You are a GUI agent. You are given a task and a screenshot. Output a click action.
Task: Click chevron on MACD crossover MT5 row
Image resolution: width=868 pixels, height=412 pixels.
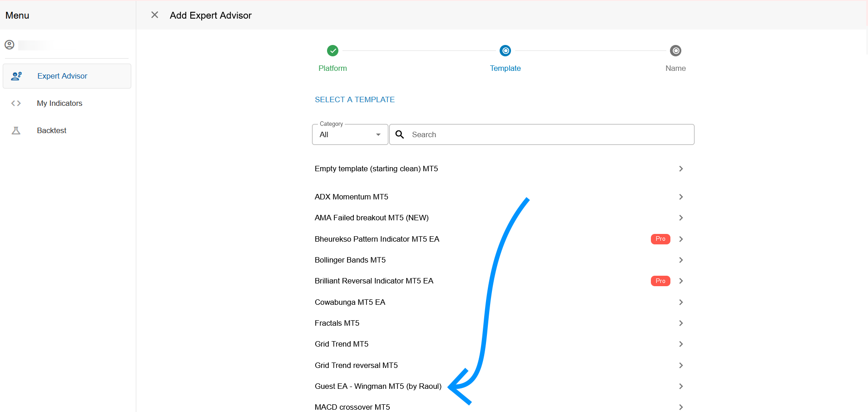point(681,407)
